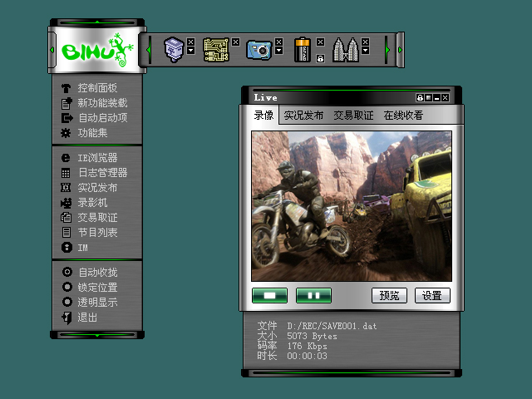Switch to the 实况发布 tab in Live window

[303, 116]
